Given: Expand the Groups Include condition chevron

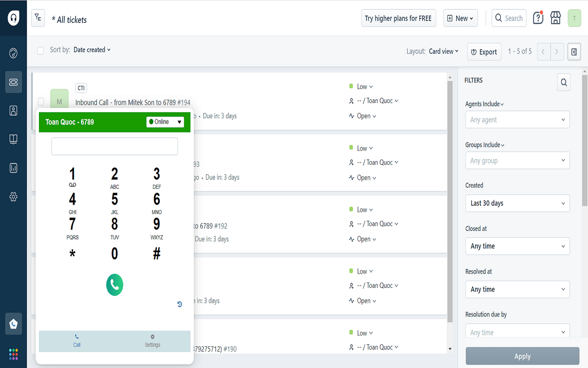Looking at the screenshot, I should [x=502, y=145].
